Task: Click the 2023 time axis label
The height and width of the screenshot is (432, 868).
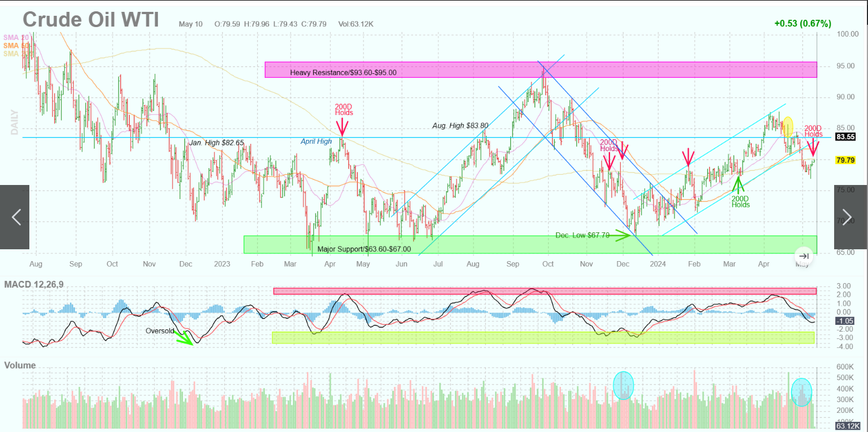Action: pos(222,264)
